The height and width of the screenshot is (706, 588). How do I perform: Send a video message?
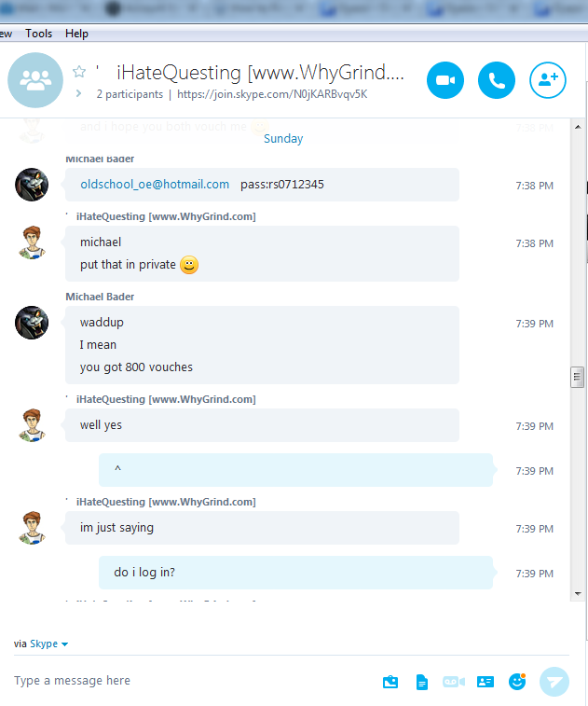(454, 682)
